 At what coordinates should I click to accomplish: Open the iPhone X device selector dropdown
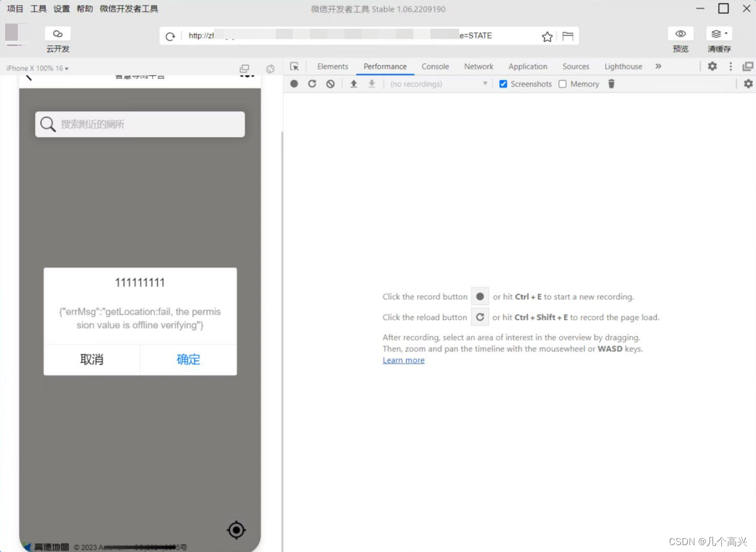[x=36, y=68]
